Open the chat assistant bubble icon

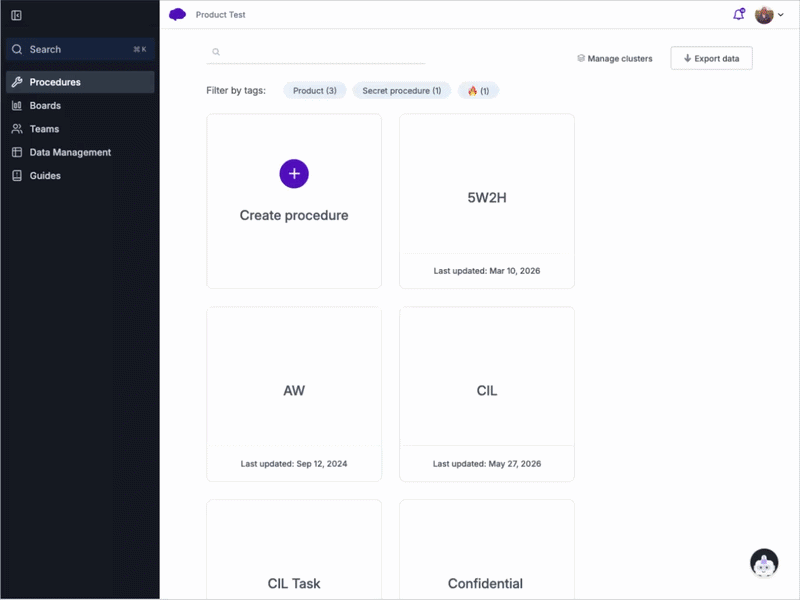pyautogui.click(x=764, y=563)
